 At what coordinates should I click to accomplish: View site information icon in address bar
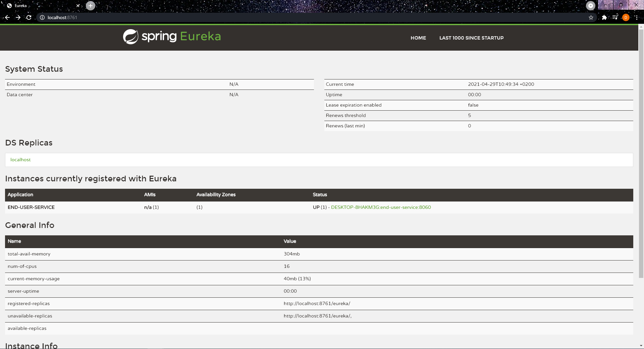pos(42,17)
